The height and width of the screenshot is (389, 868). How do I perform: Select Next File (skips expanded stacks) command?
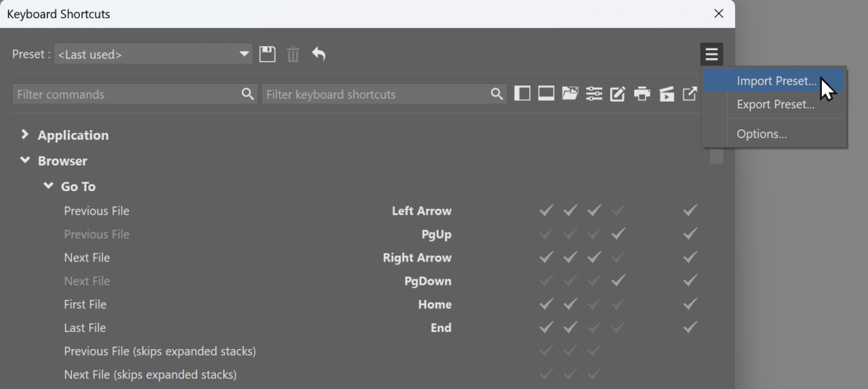coord(151,374)
